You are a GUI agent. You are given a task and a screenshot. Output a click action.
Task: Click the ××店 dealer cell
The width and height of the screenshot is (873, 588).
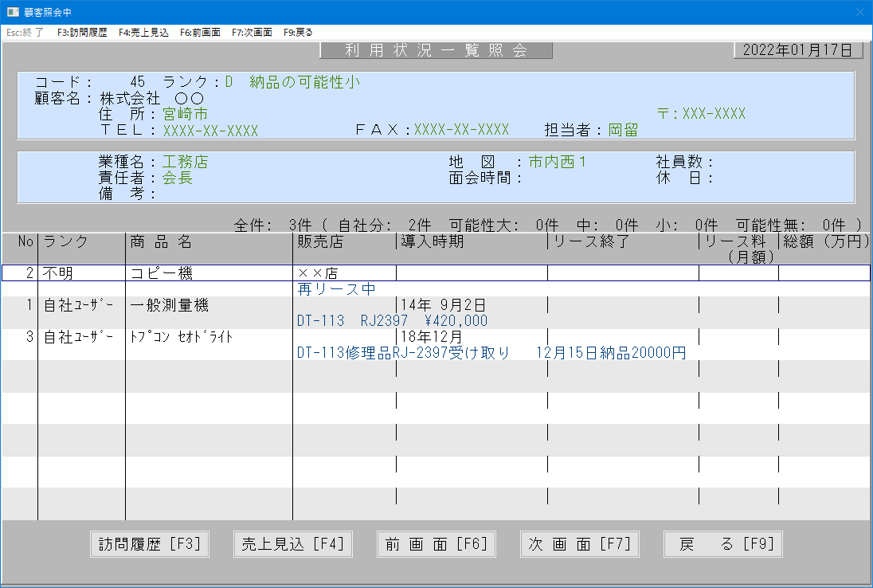coord(318,272)
